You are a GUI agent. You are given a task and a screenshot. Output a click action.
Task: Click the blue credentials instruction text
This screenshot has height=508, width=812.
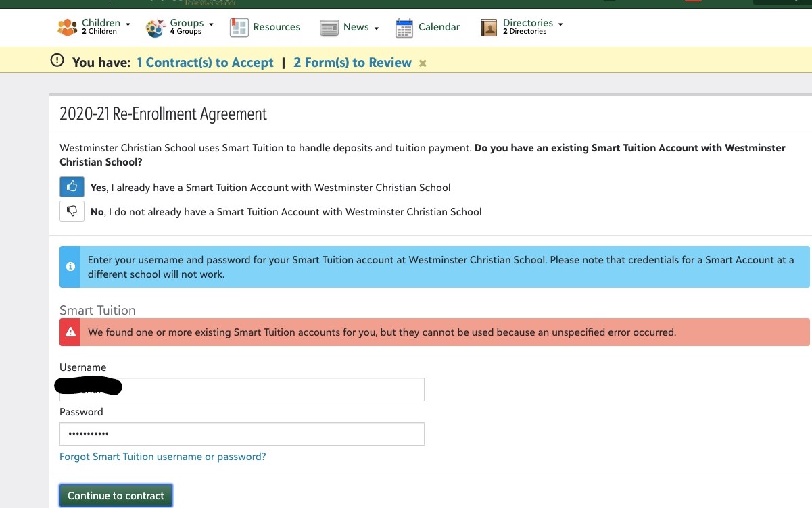click(441, 267)
